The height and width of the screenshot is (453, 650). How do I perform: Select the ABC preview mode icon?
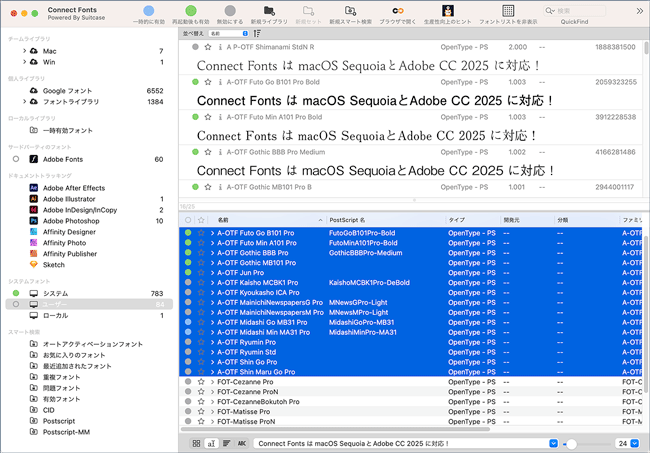pyautogui.click(x=242, y=443)
